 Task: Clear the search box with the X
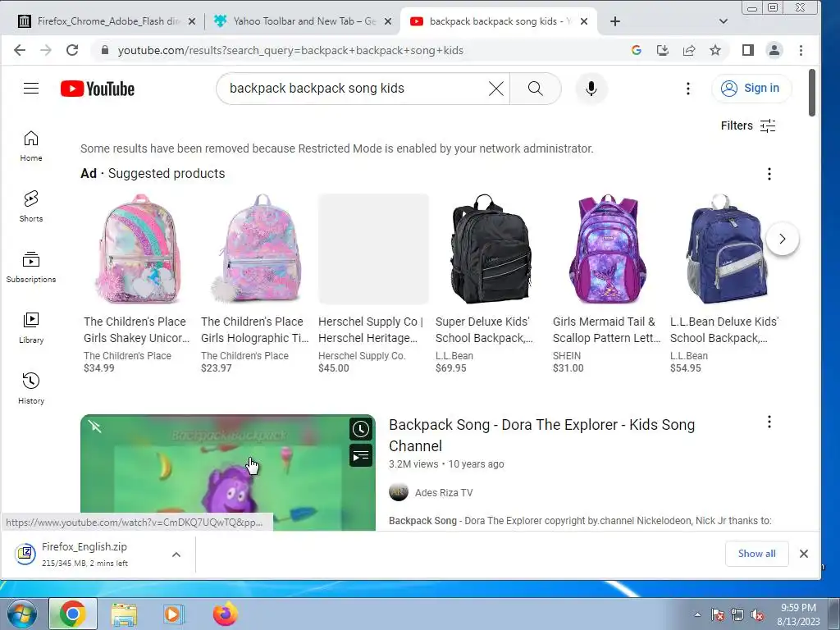click(x=496, y=89)
